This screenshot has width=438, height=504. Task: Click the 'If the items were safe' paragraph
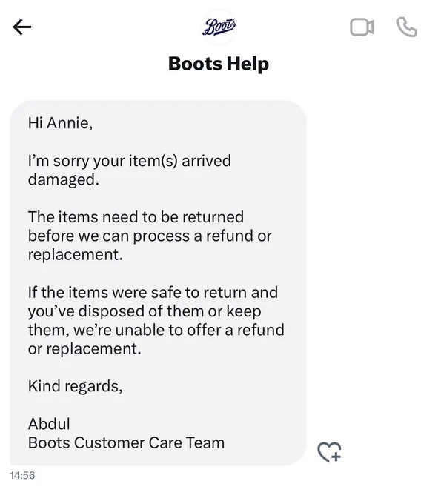[156, 320]
